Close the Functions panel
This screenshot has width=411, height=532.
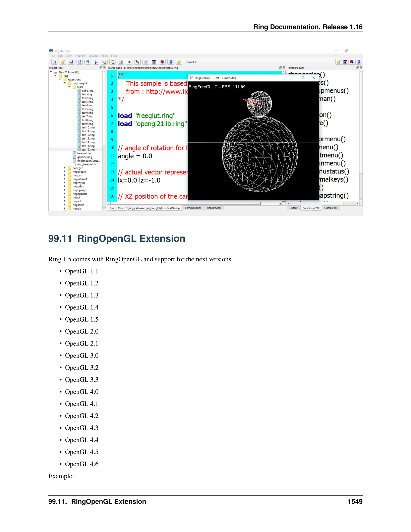(361, 68)
